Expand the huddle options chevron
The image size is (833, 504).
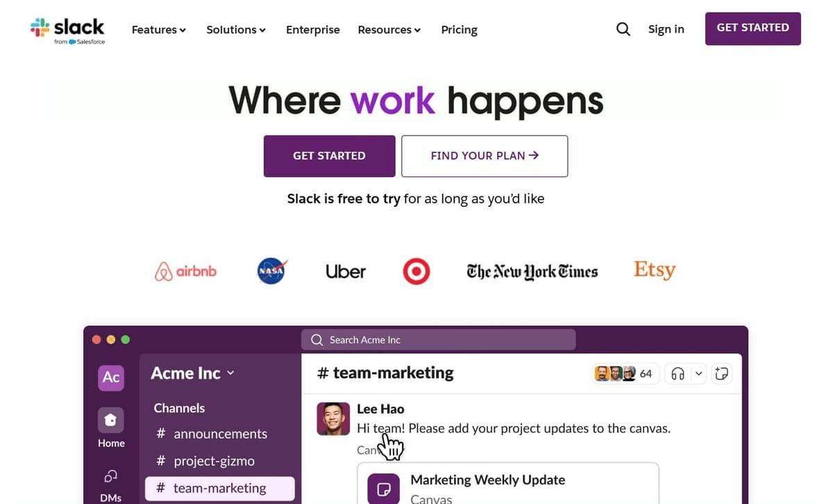tap(698, 373)
